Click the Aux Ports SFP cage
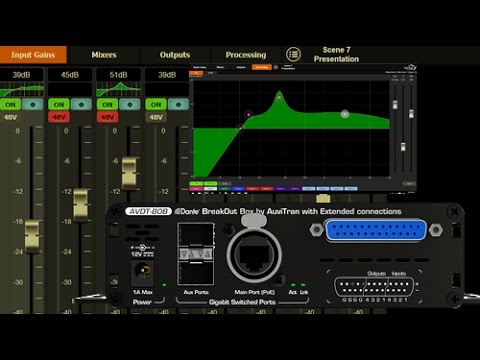This screenshot has width=480, height=360. (196, 254)
